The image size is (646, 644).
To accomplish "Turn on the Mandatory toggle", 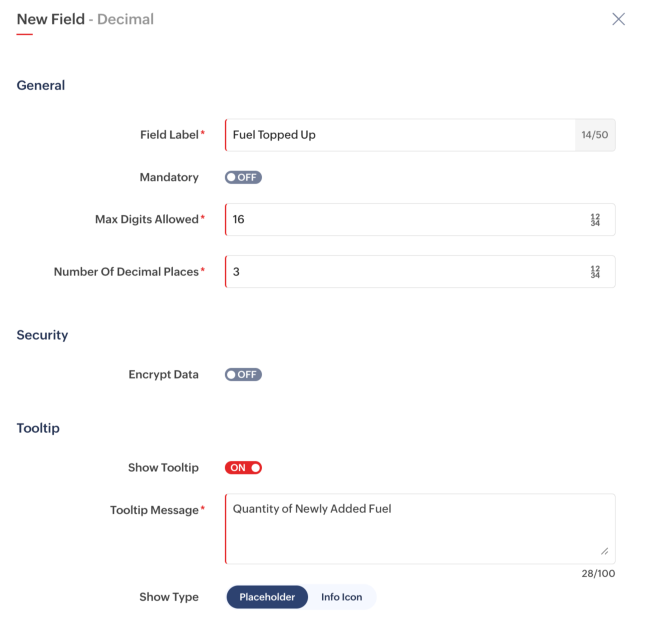I will 243,177.
